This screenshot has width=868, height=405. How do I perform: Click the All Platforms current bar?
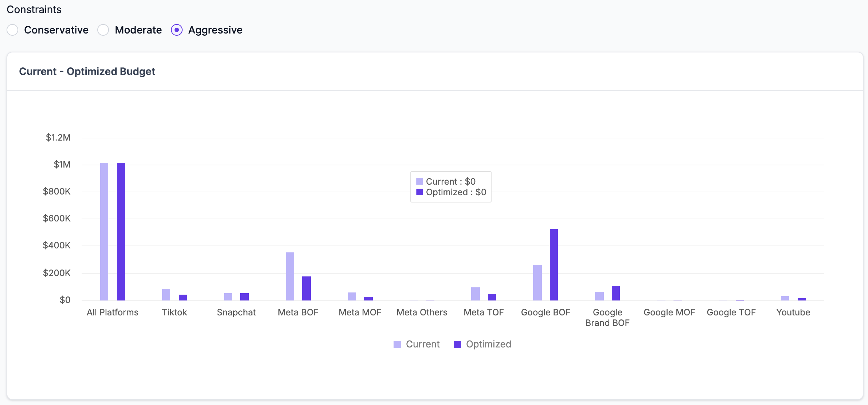[x=104, y=232]
